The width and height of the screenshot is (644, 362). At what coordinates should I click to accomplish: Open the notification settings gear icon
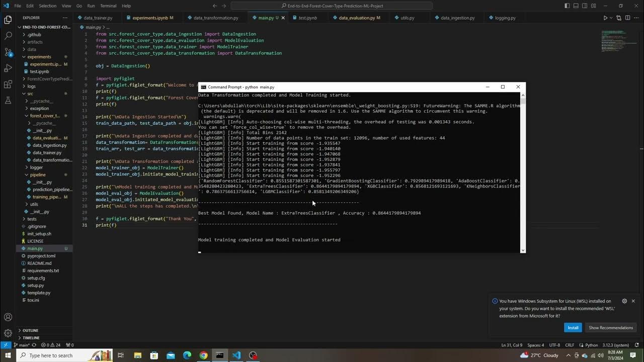coord(624,301)
